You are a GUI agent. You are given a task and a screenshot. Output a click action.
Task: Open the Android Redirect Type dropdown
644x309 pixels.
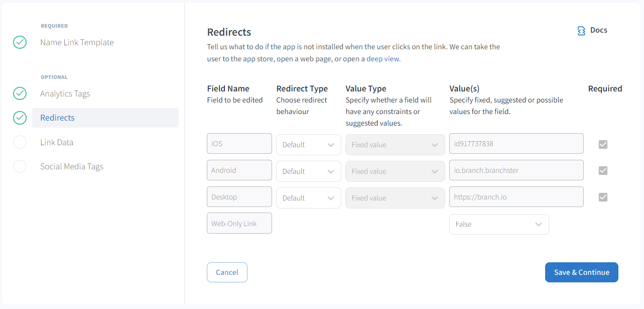308,171
